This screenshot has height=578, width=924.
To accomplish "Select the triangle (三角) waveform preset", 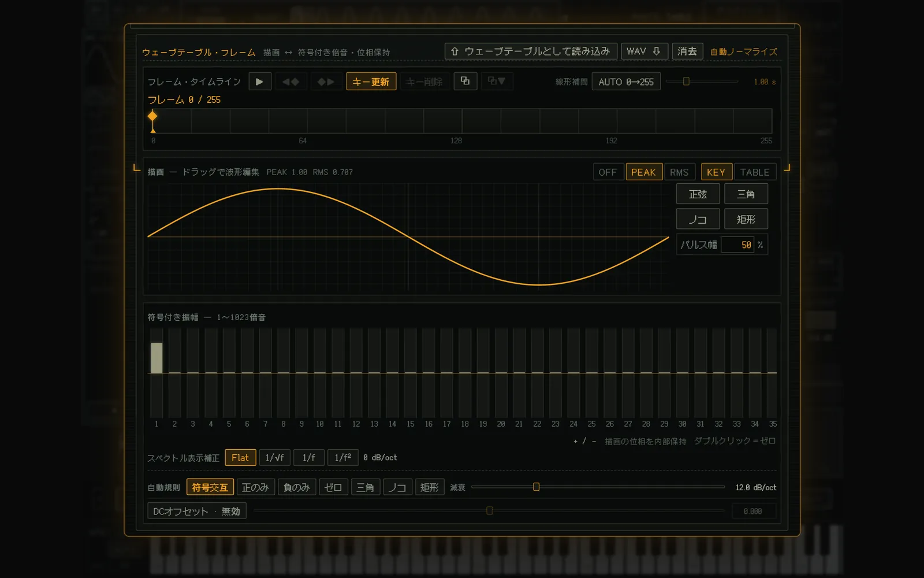I will point(746,194).
